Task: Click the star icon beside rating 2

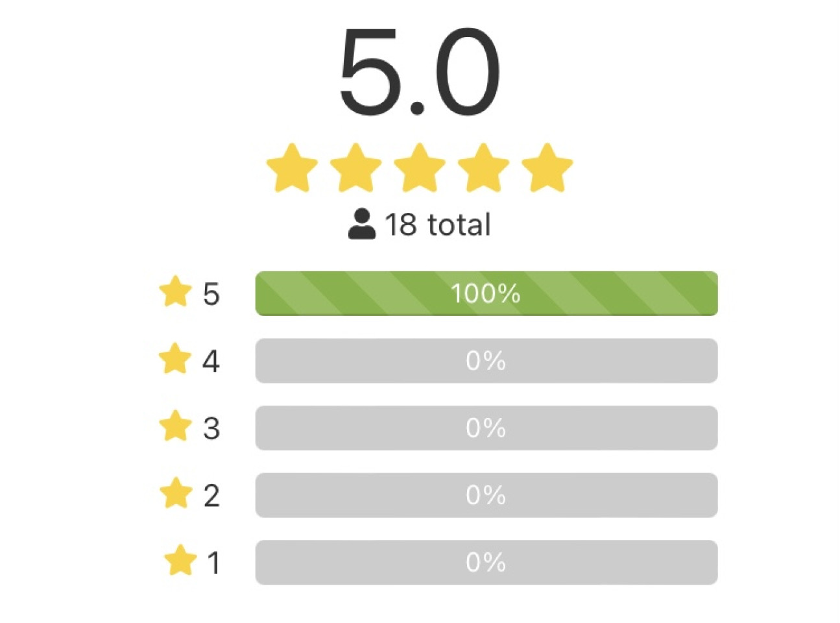Action: point(176,494)
